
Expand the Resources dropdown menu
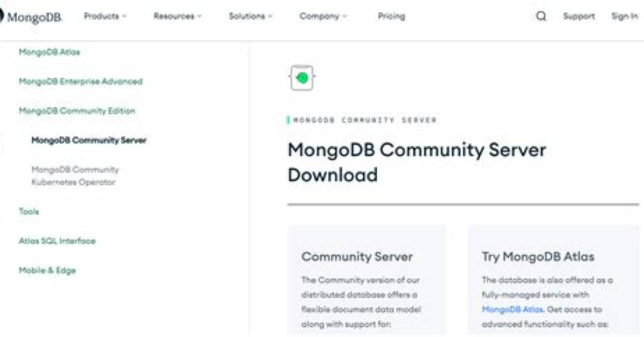pos(178,16)
